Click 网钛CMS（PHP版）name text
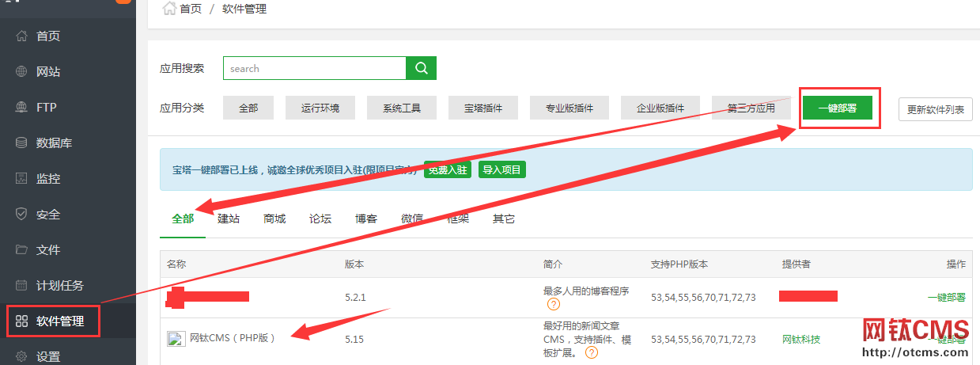This screenshot has height=365, width=980. (x=233, y=338)
